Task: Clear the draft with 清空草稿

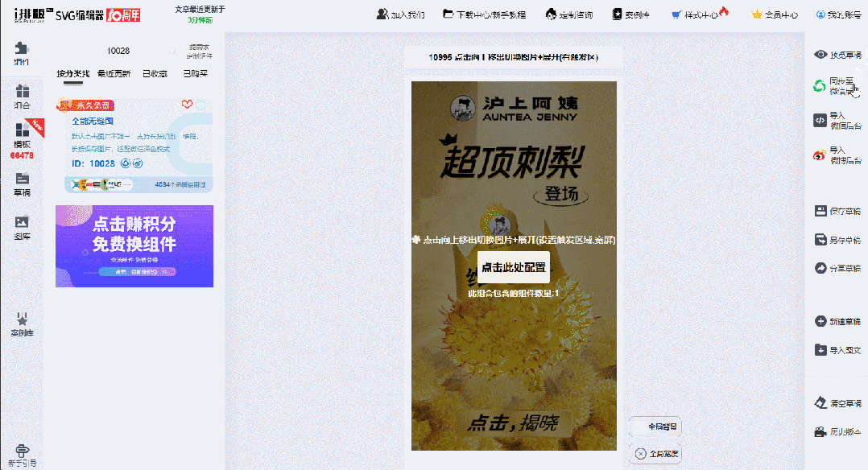Action: (837, 403)
